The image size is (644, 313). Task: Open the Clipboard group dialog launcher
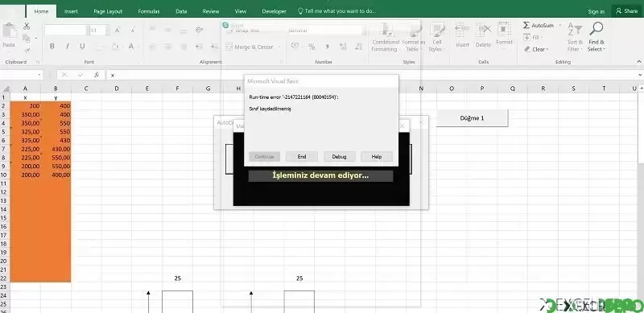[x=38, y=62]
